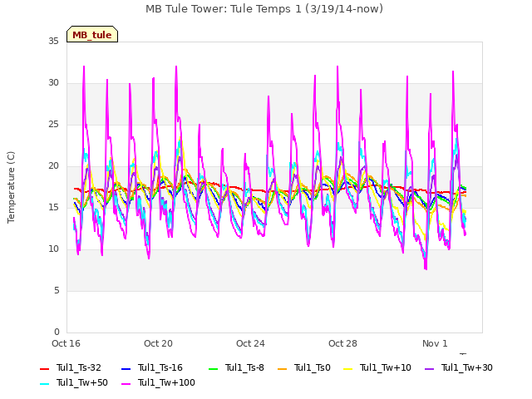Image resolution: width=532 pixels, height=399 pixels.
Task: Click the Nov 1 x-axis tick label
Action: click(435, 343)
